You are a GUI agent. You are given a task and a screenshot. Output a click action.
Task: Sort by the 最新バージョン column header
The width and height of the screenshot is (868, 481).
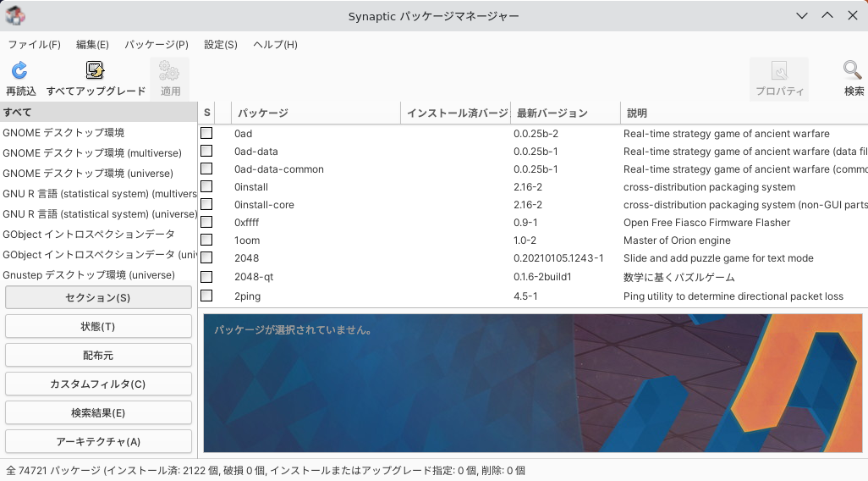(565, 113)
